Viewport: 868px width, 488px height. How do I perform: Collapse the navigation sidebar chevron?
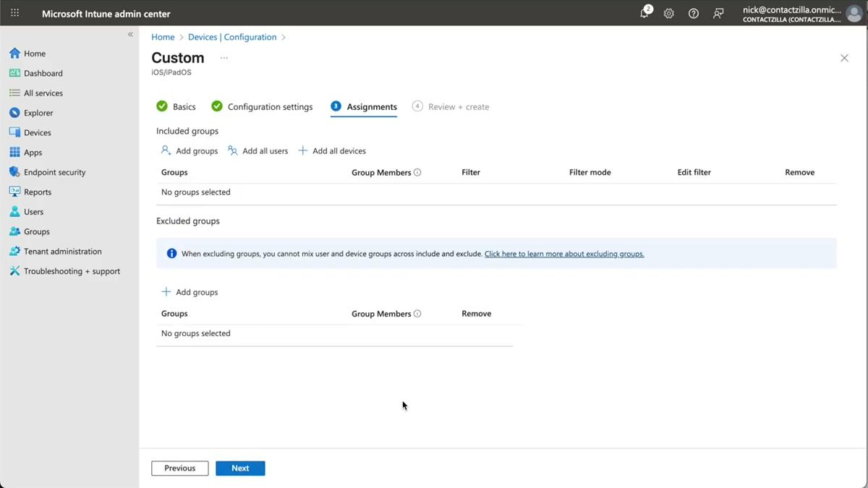(131, 33)
